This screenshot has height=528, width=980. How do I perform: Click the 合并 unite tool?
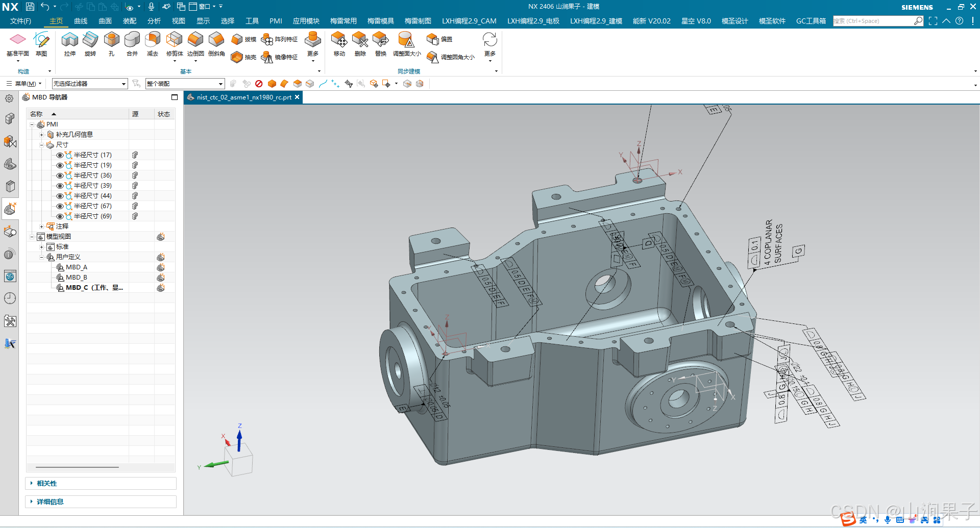tap(132, 45)
